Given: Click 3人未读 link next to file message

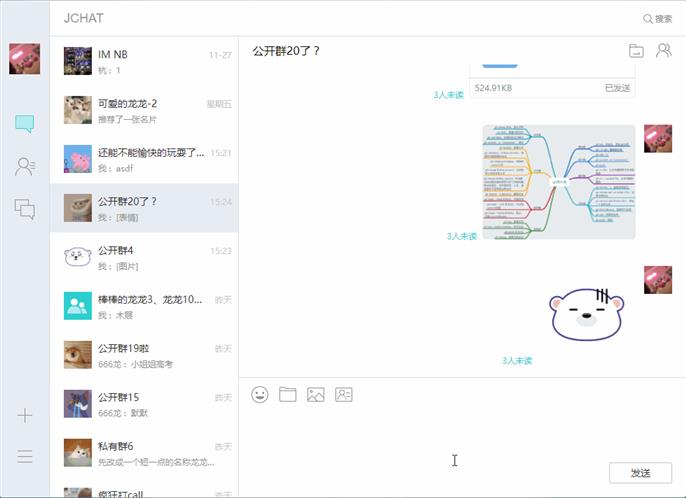Looking at the screenshot, I should click(448, 95).
